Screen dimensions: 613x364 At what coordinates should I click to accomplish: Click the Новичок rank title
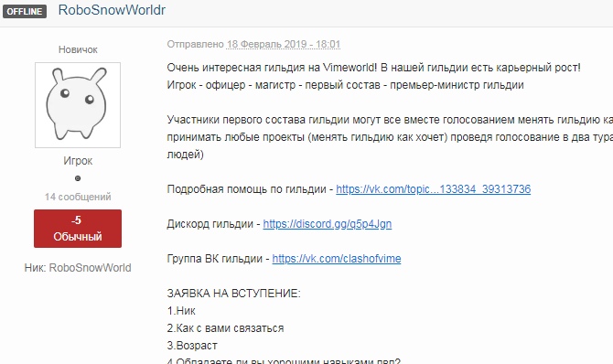[78, 49]
